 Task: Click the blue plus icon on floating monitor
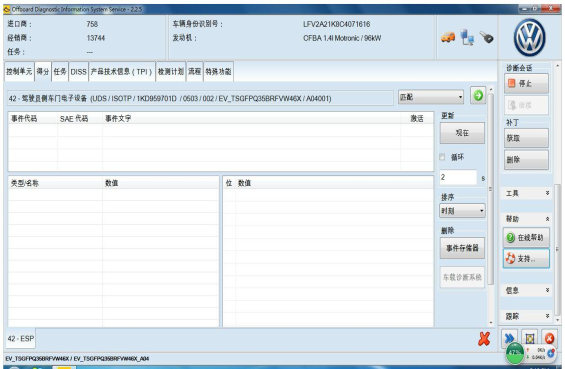point(551,353)
